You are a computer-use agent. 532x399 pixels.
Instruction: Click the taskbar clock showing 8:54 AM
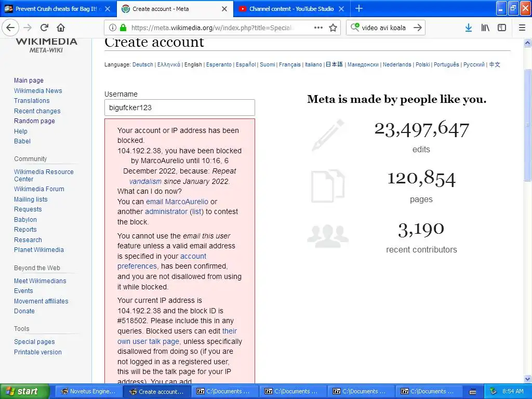pyautogui.click(x=513, y=391)
